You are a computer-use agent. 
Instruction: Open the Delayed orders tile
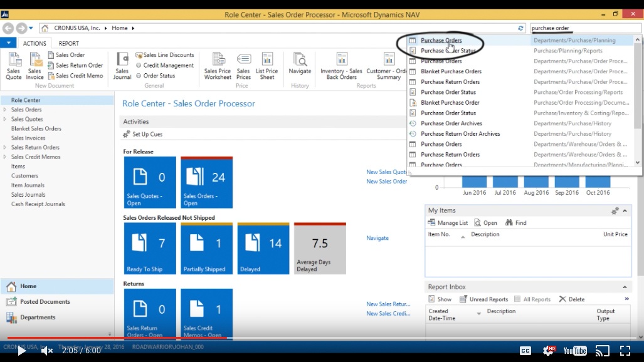pos(263,248)
